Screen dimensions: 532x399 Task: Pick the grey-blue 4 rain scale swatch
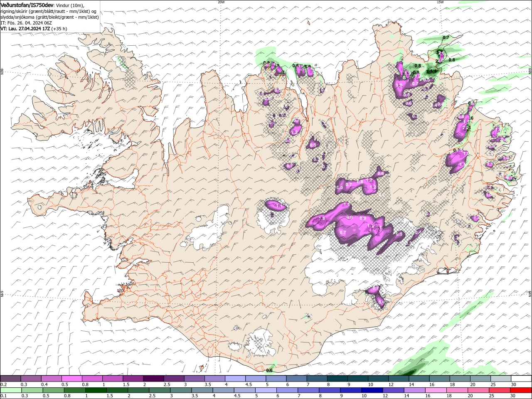223,390
